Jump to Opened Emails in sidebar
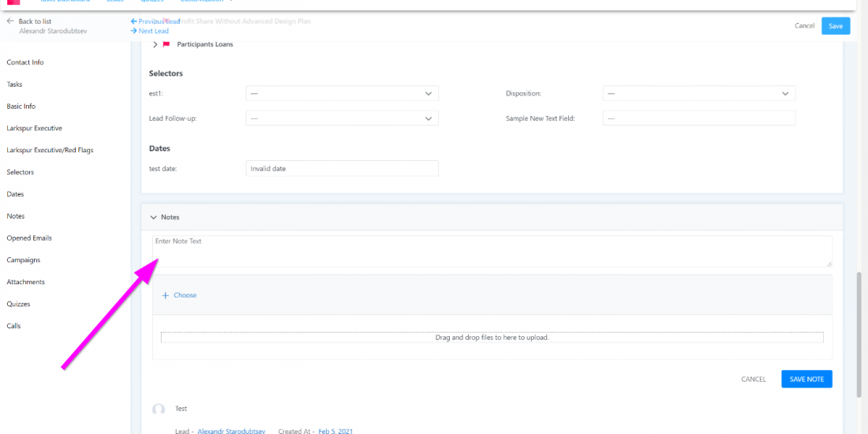 [29, 238]
